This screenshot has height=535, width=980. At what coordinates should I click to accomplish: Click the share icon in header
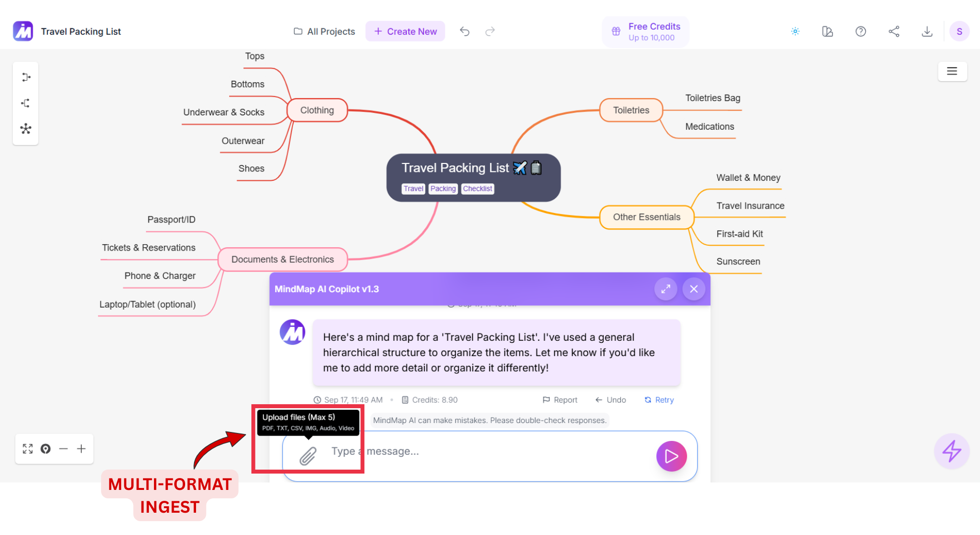pyautogui.click(x=893, y=31)
